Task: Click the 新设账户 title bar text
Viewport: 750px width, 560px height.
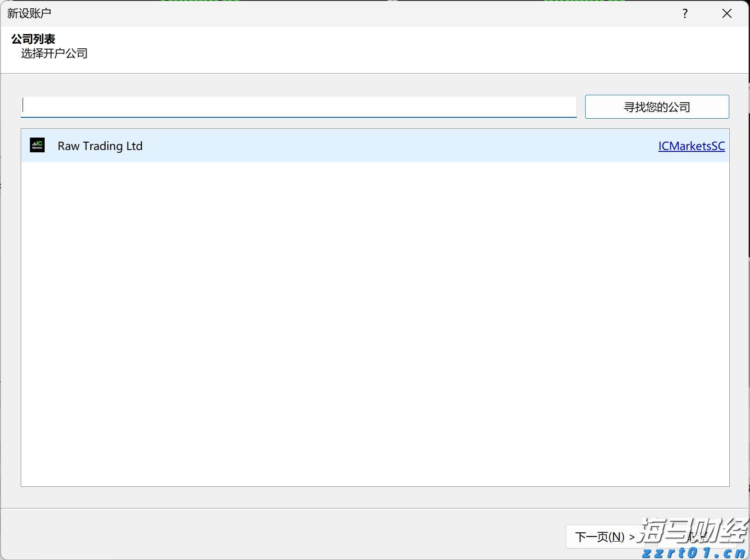Action: point(29,13)
